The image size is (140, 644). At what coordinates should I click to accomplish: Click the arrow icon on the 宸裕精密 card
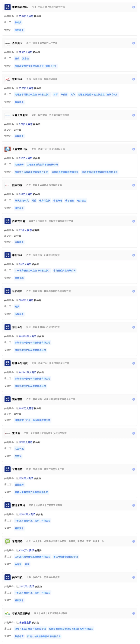(133, 399)
